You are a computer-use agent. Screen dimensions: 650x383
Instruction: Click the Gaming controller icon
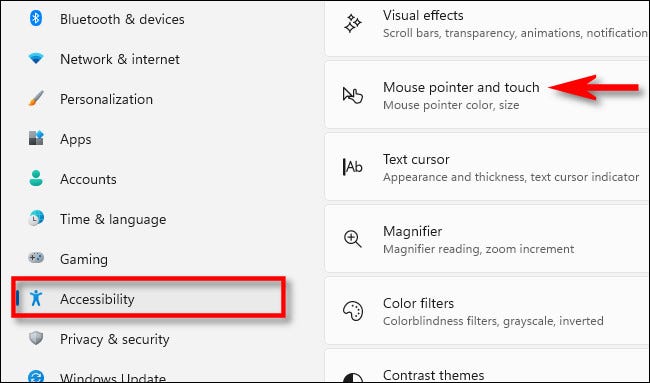coord(36,258)
